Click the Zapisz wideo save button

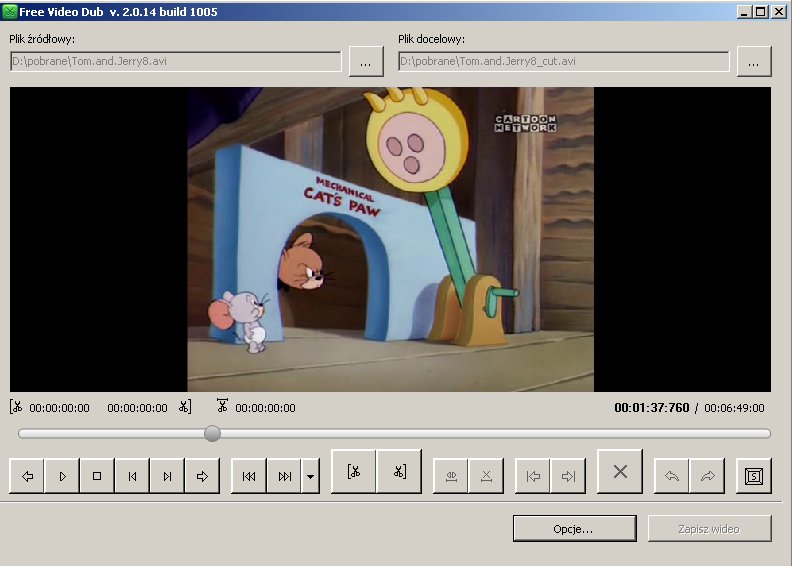710,529
